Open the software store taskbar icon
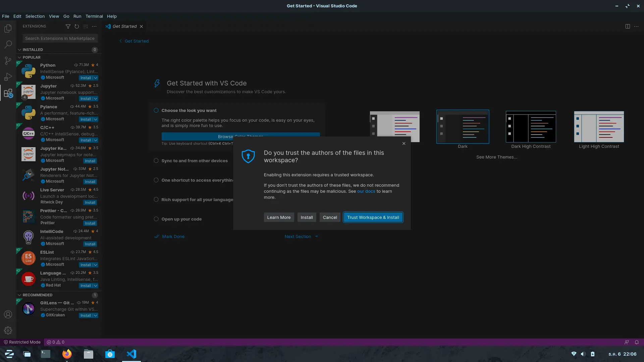 [110, 354]
